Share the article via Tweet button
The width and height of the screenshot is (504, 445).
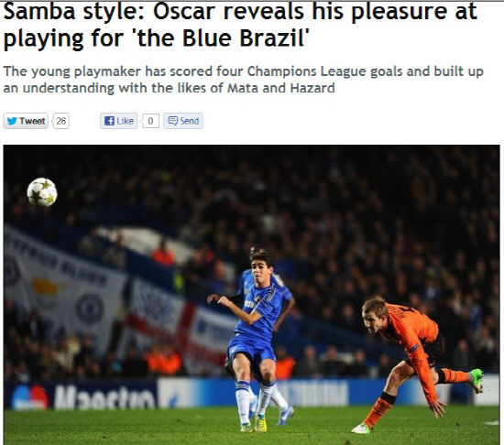pos(26,121)
